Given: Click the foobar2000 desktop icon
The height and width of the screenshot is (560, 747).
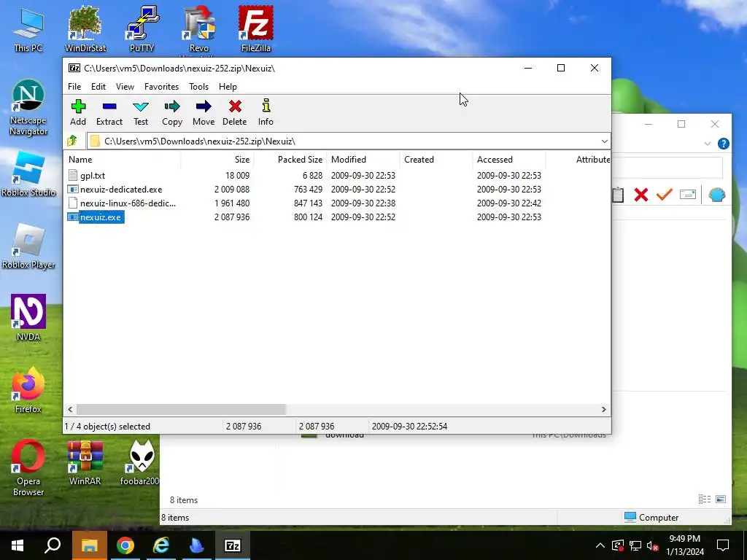Looking at the screenshot, I should pyautogui.click(x=141, y=462).
